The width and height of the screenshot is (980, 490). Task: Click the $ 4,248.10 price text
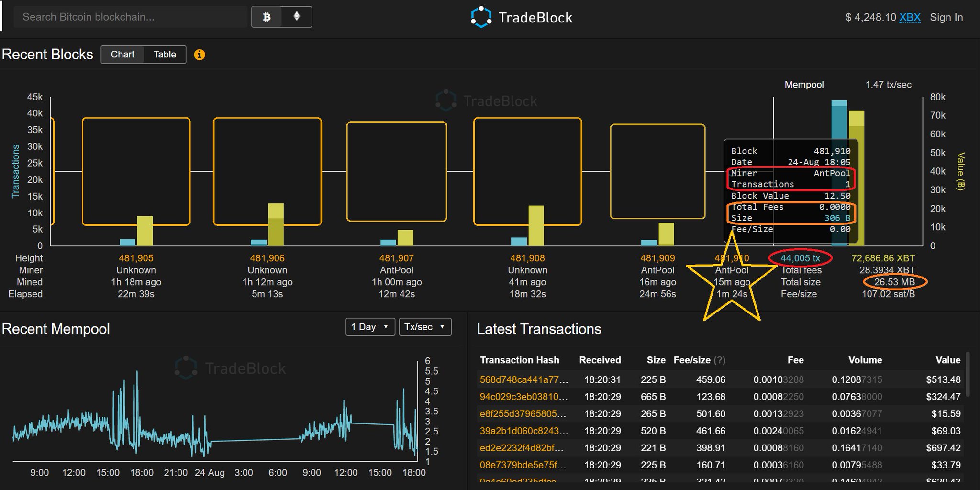point(871,17)
